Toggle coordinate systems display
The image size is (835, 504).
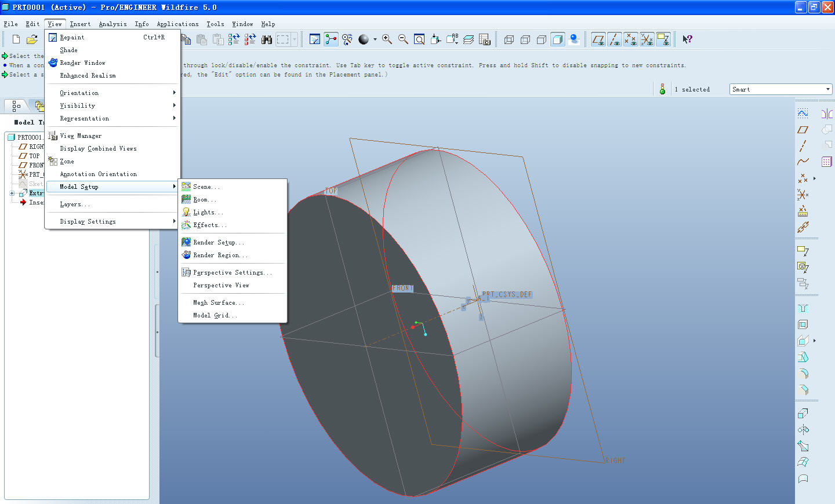click(x=647, y=39)
